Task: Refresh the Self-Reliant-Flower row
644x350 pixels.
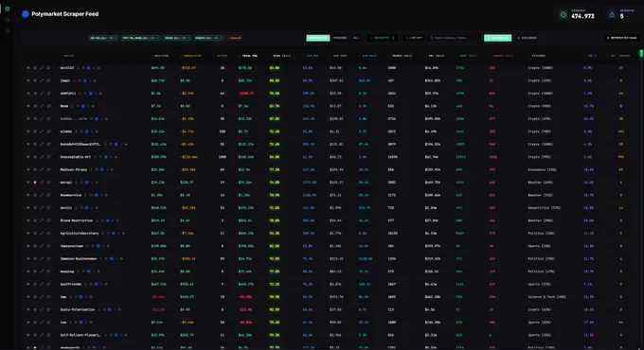Action: (48, 335)
